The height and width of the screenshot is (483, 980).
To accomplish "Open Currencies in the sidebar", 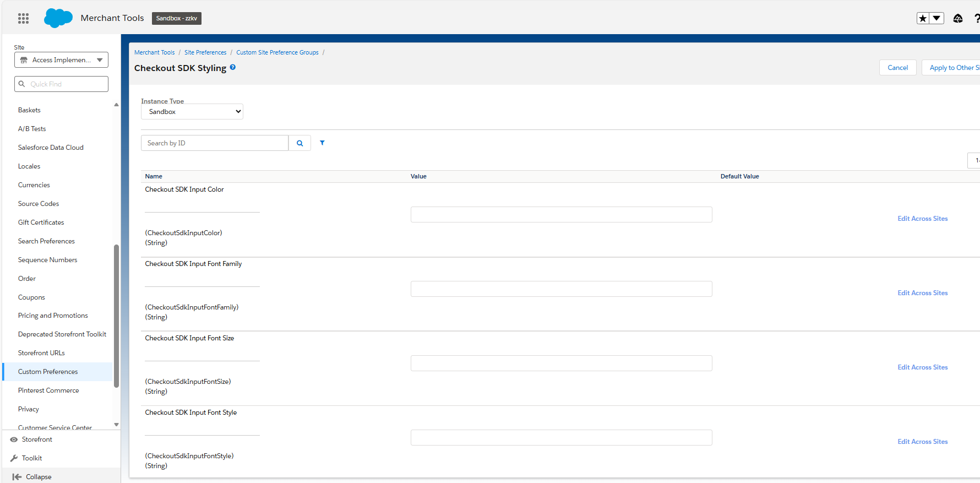I will [34, 185].
